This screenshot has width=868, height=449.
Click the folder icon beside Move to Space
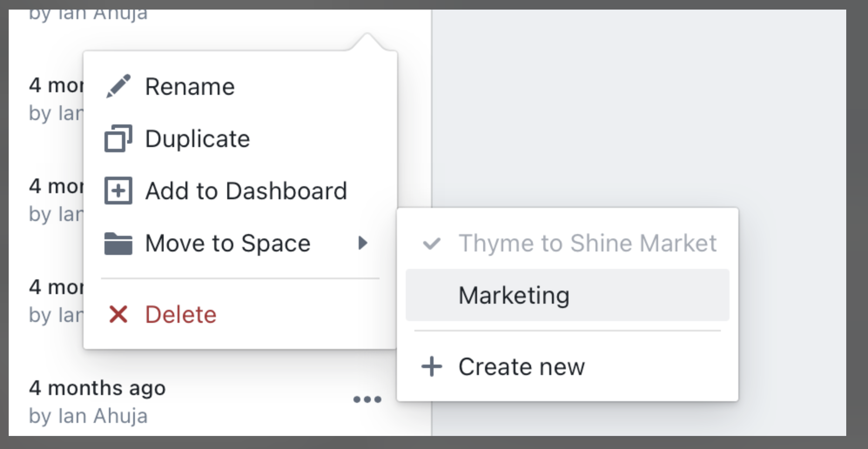tap(118, 243)
